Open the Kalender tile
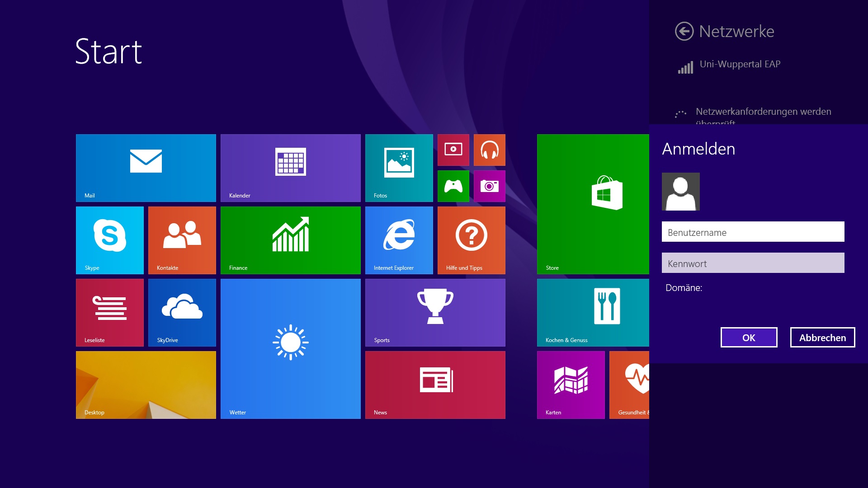 [290, 168]
